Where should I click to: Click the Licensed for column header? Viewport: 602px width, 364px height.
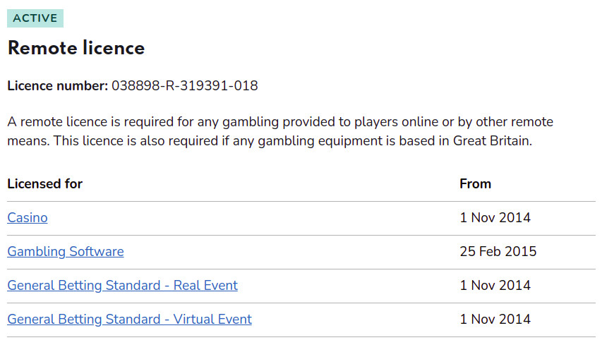coord(45,183)
